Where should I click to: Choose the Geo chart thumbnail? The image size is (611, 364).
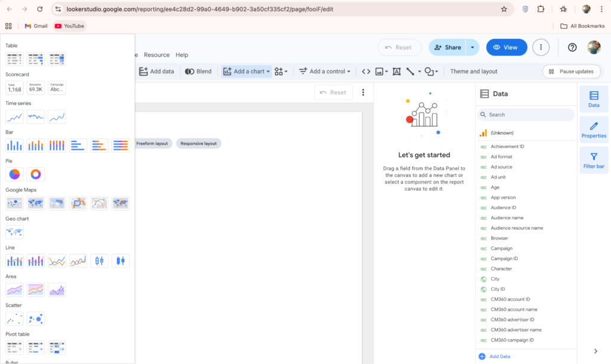pos(14,232)
